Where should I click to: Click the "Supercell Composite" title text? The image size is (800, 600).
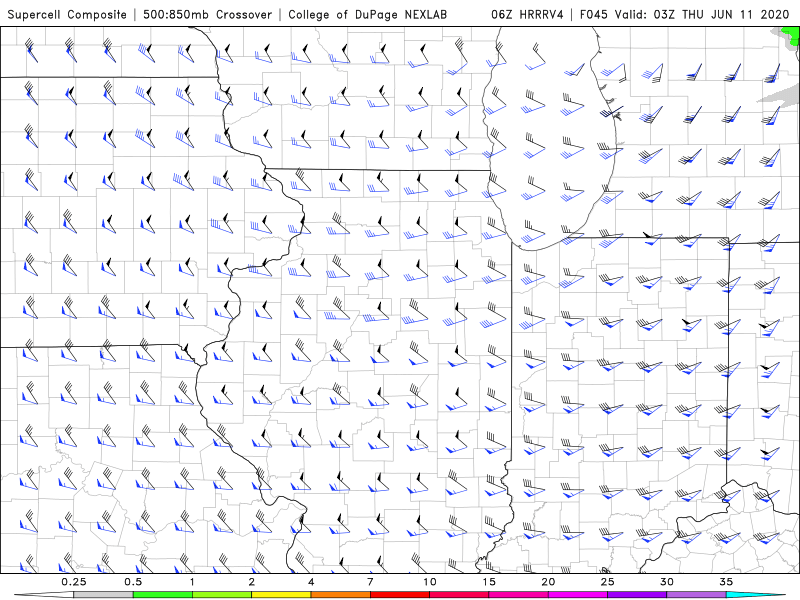(x=67, y=14)
